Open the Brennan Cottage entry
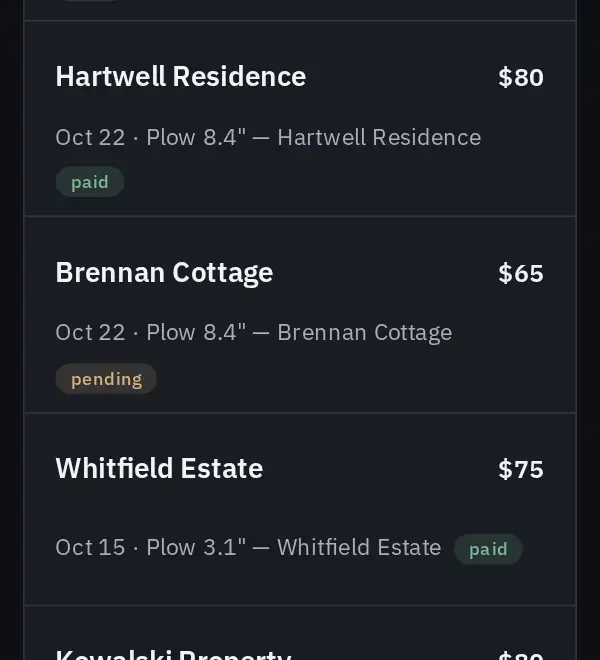The height and width of the screenshot is (660, 600). [x=300, y=315]
